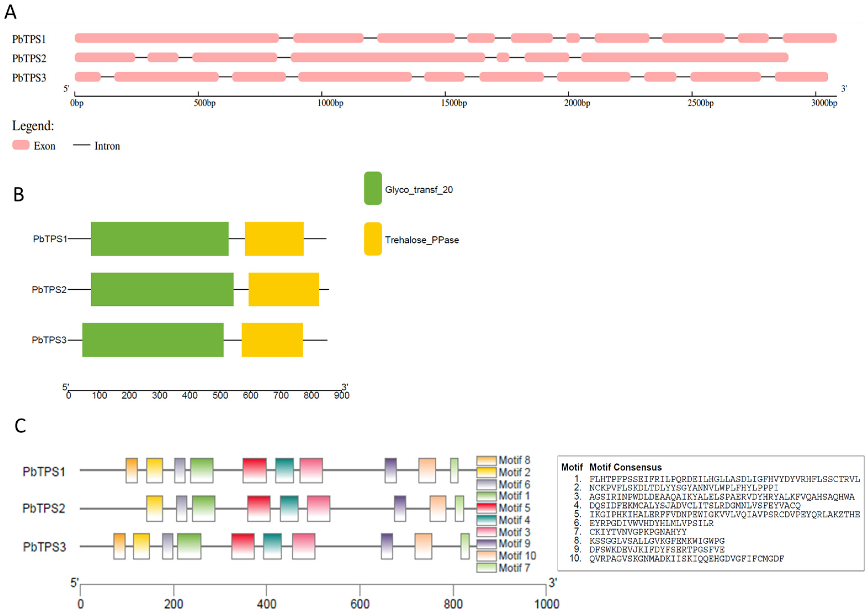Click the Motif 5 red legend box
868x613 pixels.
(x=486, y=508)
